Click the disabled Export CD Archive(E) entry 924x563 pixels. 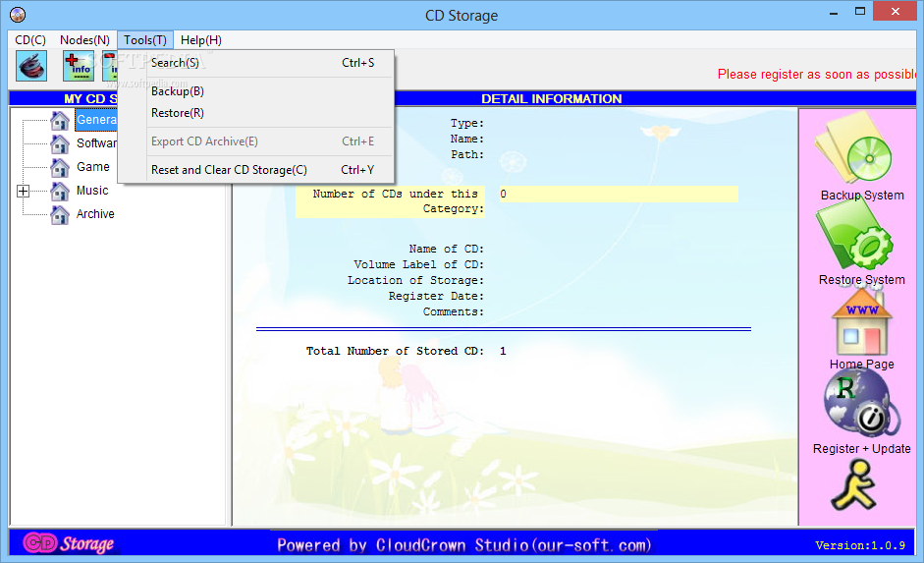coord(256,141)
